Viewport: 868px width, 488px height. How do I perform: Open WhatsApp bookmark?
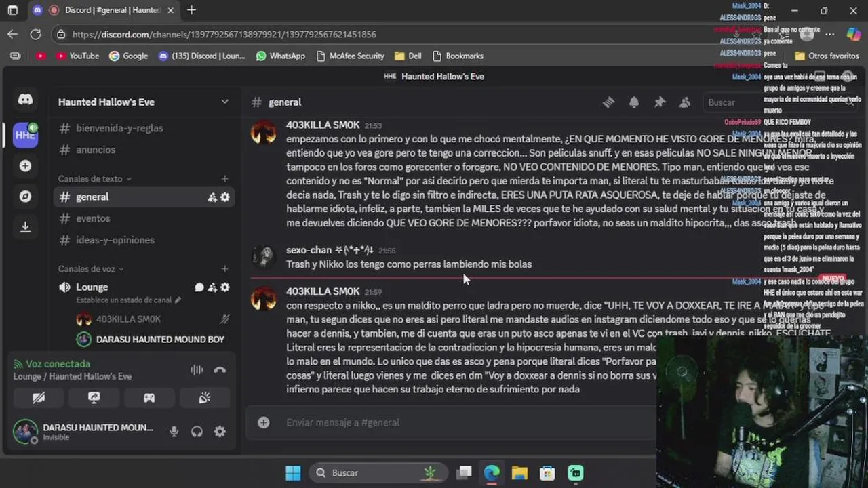[281, 56]
